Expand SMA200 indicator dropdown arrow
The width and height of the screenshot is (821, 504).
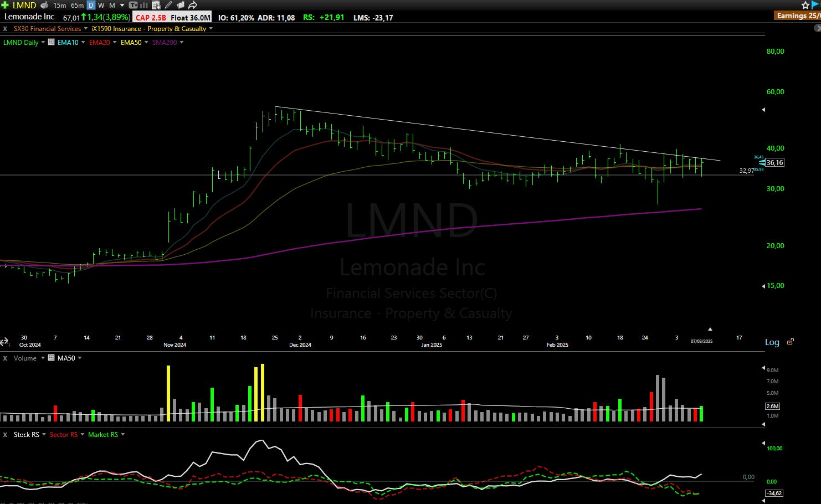182,43
